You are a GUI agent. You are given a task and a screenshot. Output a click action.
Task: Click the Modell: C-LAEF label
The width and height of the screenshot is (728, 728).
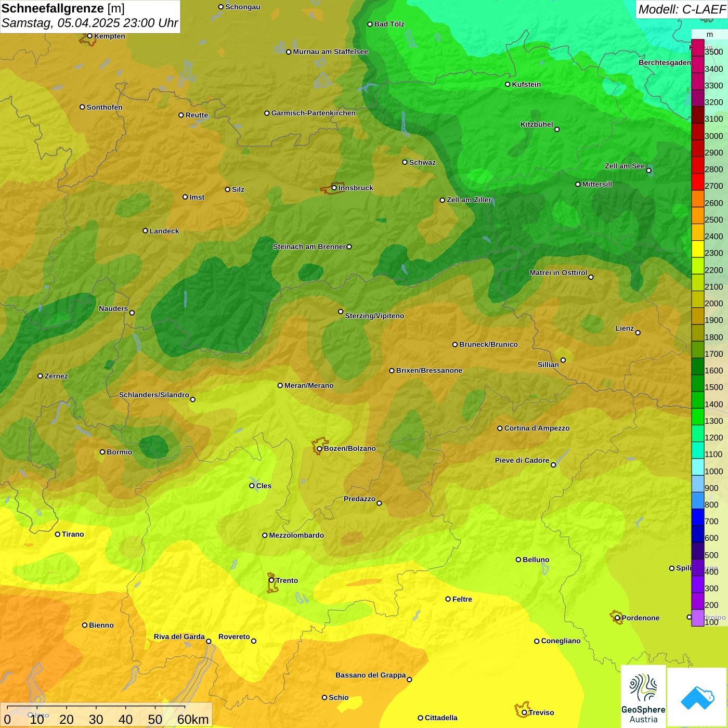(681, 9)
